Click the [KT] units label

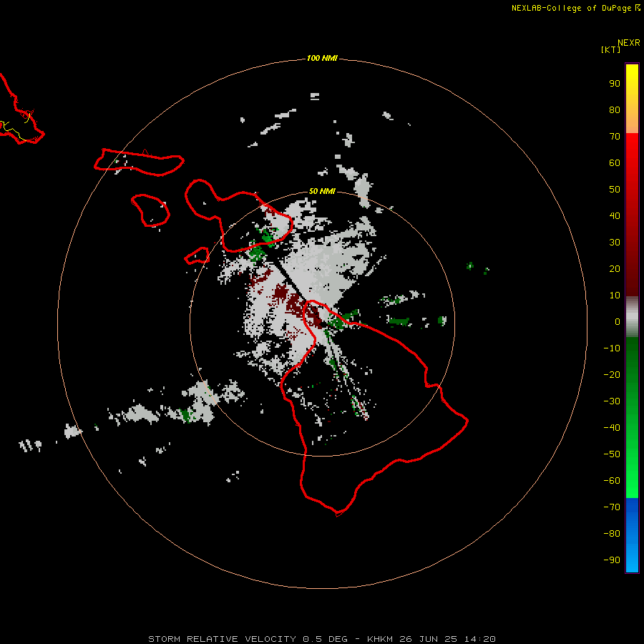[610, 49]
